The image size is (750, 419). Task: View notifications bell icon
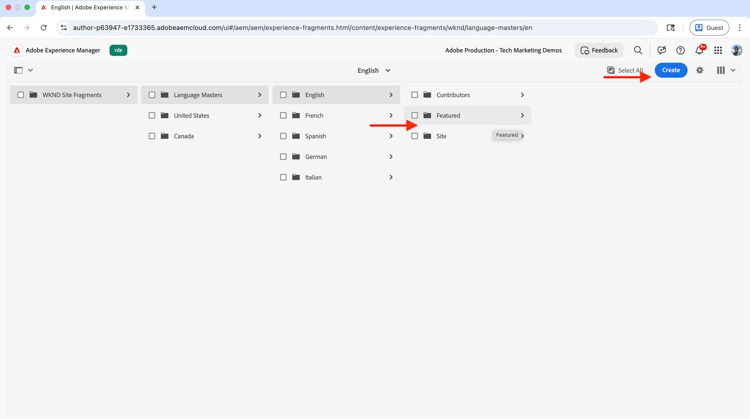[x=699, y=50]
